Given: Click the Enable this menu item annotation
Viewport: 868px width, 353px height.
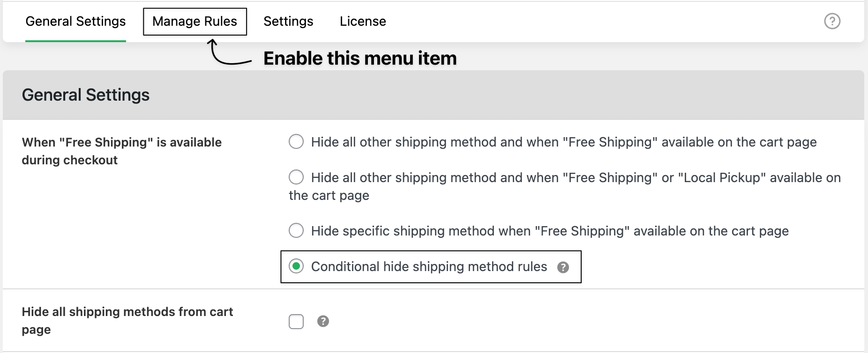Looking at the screenshot, I should pos(360,58).
